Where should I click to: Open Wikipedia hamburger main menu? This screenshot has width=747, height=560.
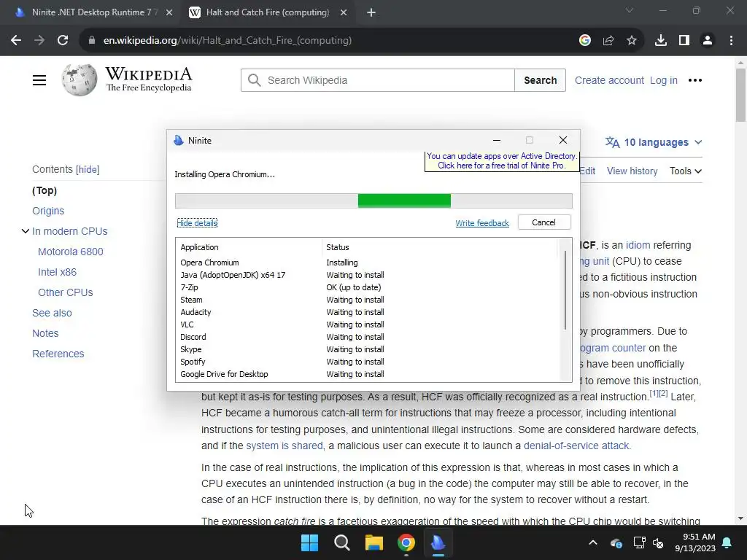click(39, 80)
